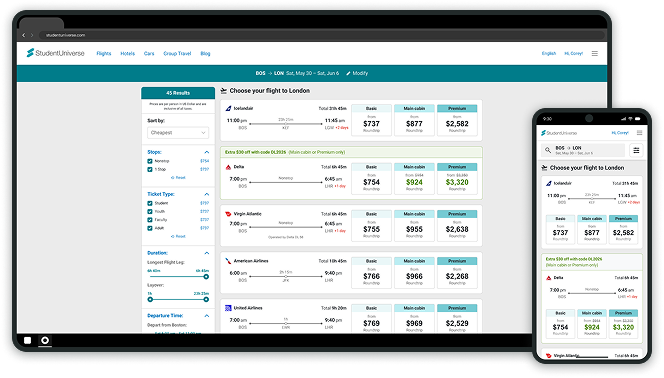This screenshot has width=664, height=378.
Task: Open the Group Travel nav item
Action: [177, 53]
